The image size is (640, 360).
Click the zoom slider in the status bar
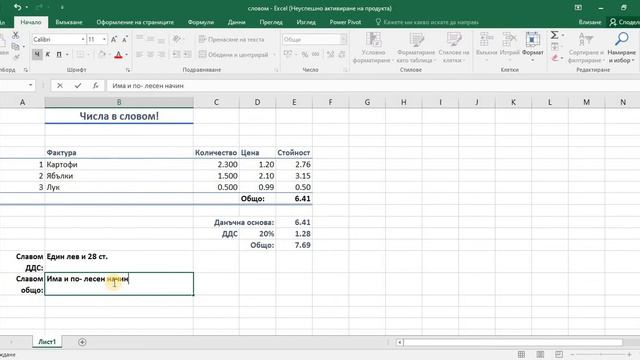pos(600,354)
